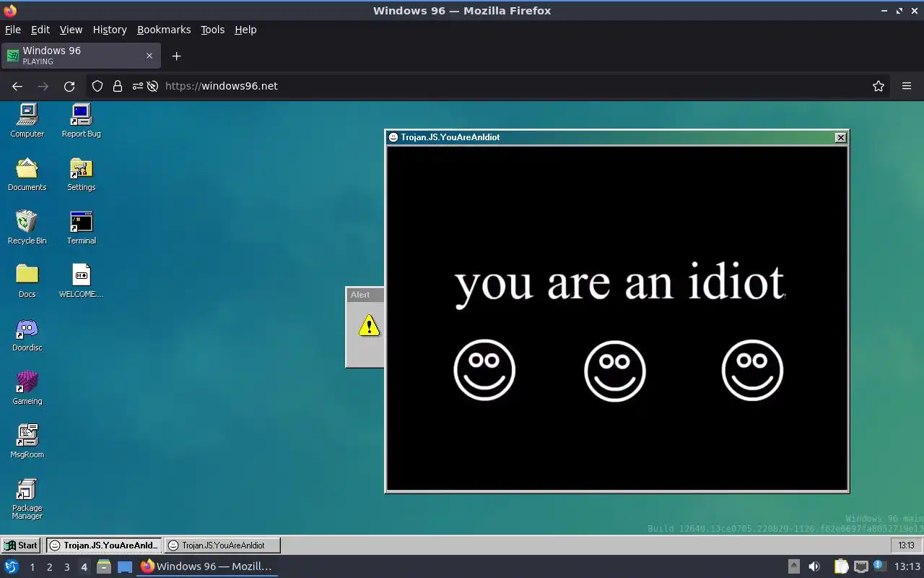Launch the Terminal desktop icon
This screenshot has height=578, width=924.
[x=81, y=227]
